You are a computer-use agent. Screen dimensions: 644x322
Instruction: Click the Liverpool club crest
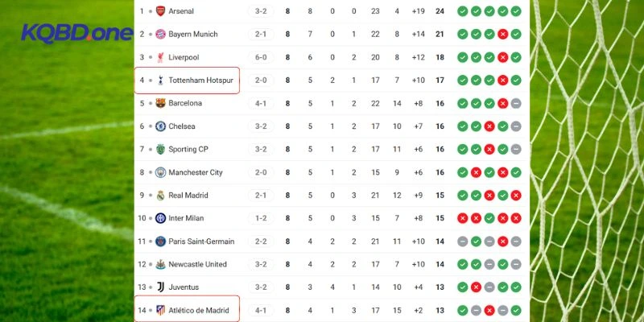tap(160, 57)
